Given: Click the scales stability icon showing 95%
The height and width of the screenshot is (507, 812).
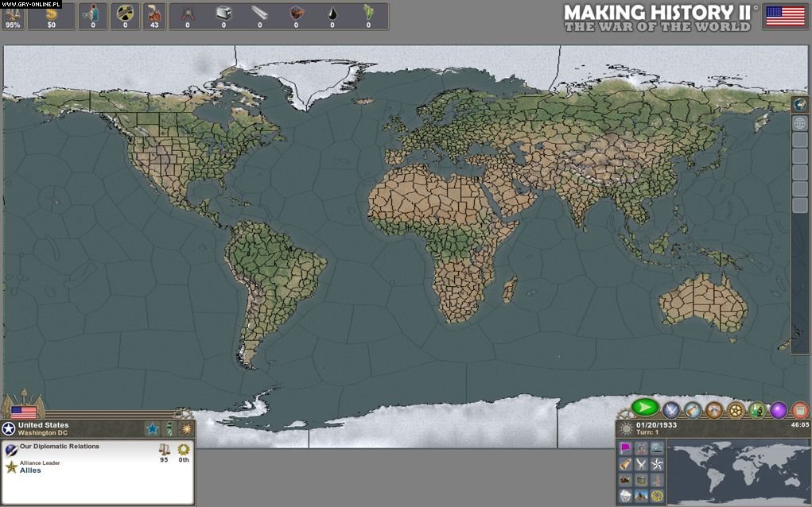Looking at the screenshot, I should click(x=13, y=13).
